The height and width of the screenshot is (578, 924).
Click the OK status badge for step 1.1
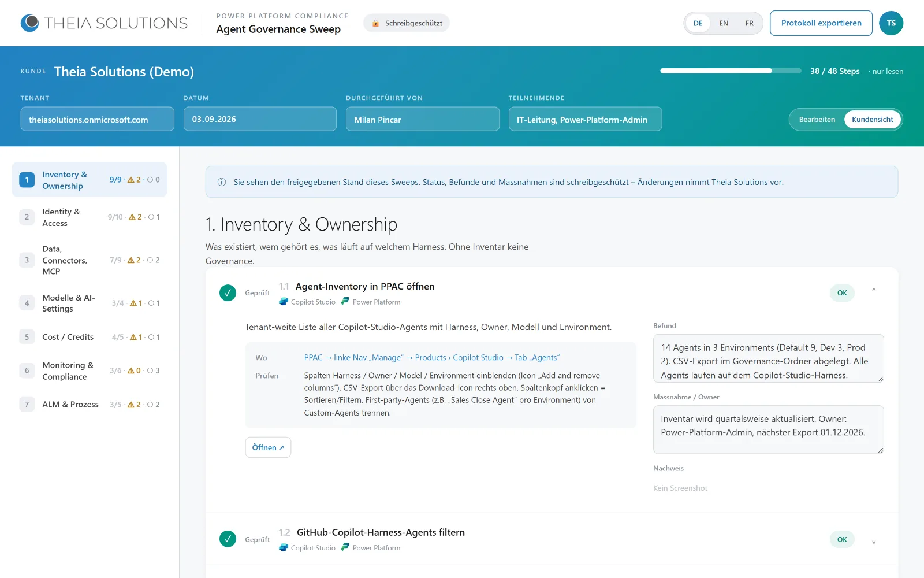(x=842, y=293)
